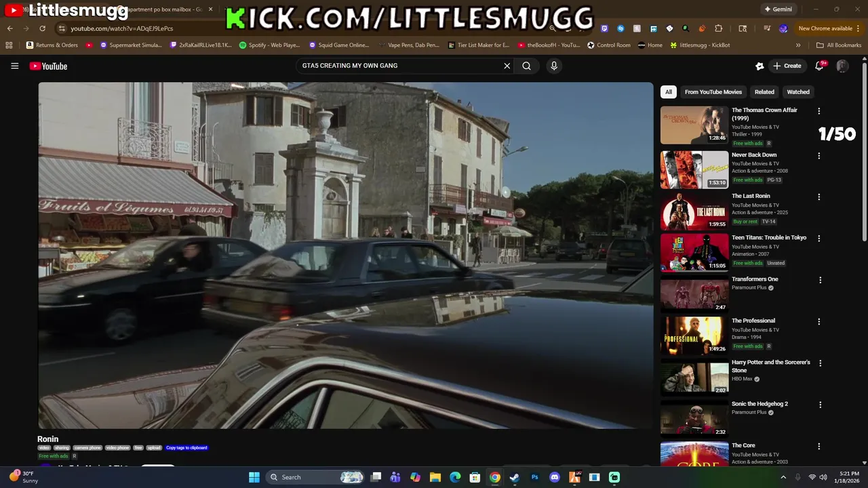Open options menu for The Core

(x=819, y=447)
